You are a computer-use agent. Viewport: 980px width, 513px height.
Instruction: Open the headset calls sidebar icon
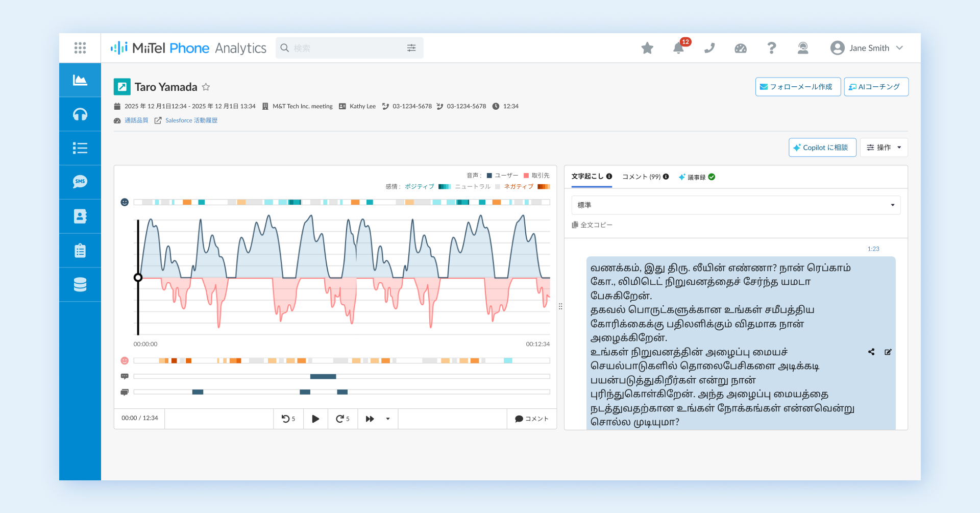coord(80,114)
